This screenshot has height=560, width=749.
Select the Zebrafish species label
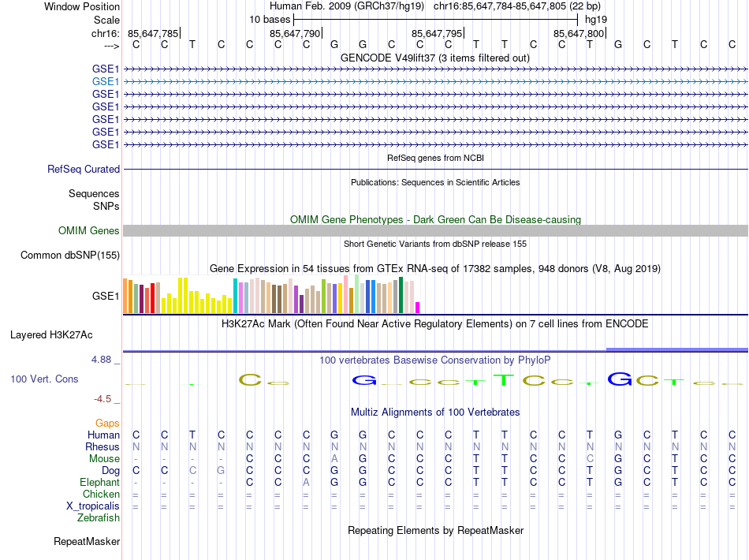pyautogui.click(x=99, y=518)
